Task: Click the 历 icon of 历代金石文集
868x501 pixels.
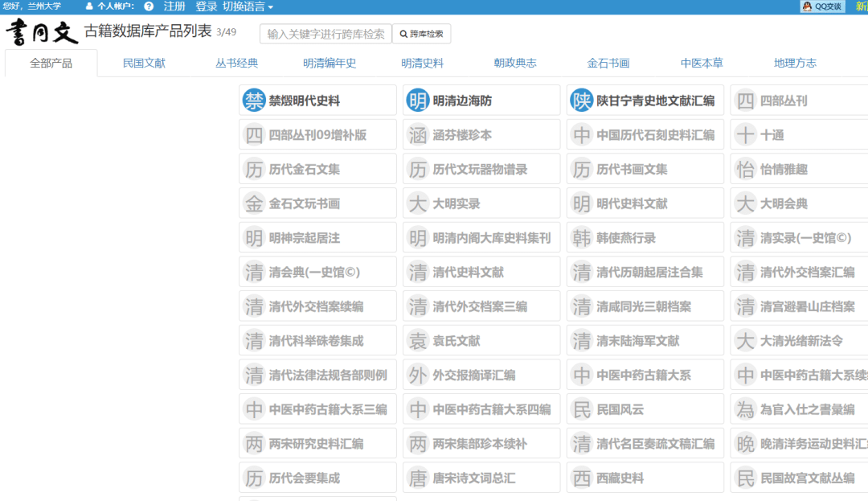Action: pyautogui.click(x=254, y=170)
